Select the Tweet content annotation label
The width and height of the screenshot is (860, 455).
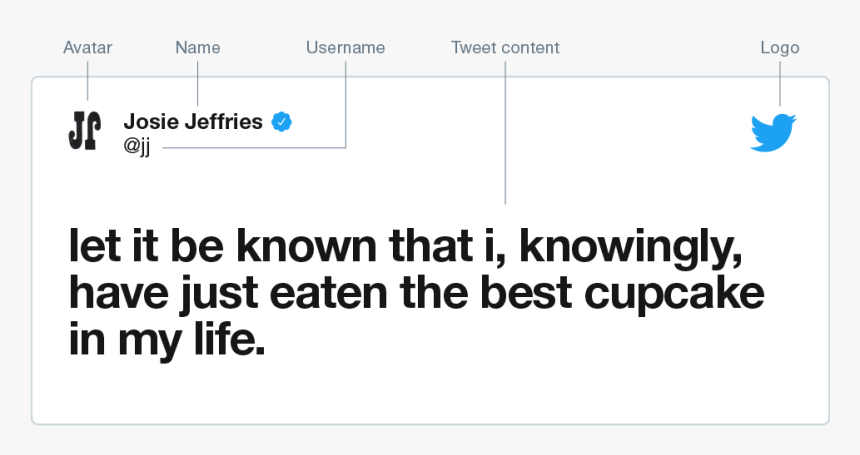pos(505,48)
